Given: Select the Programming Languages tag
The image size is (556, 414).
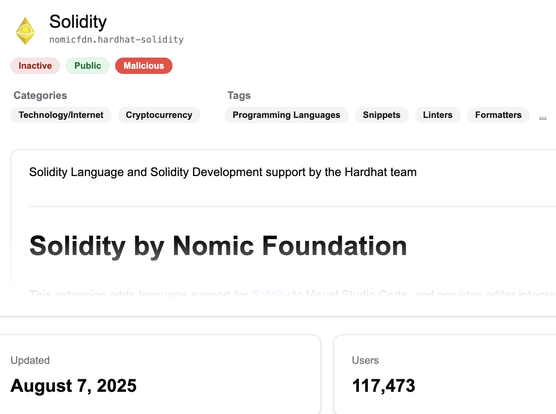Looking at the screenshot, I should coord(286,115).
